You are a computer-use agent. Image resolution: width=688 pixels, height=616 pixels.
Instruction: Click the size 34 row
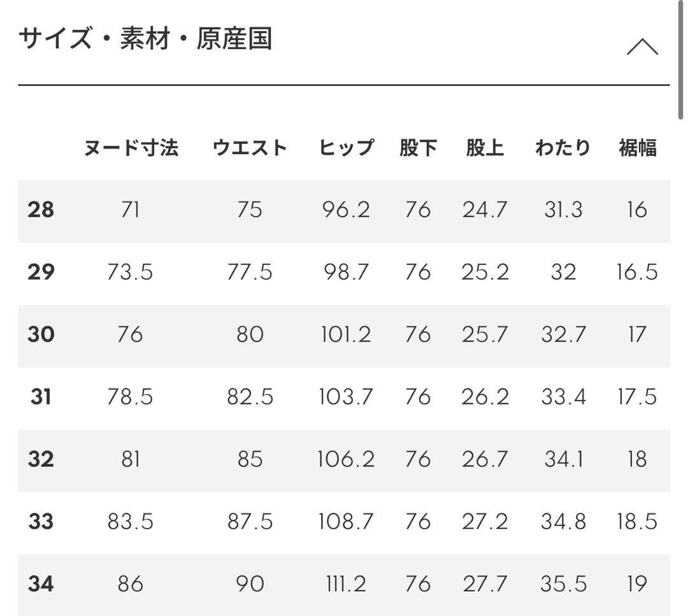[40, 583]
